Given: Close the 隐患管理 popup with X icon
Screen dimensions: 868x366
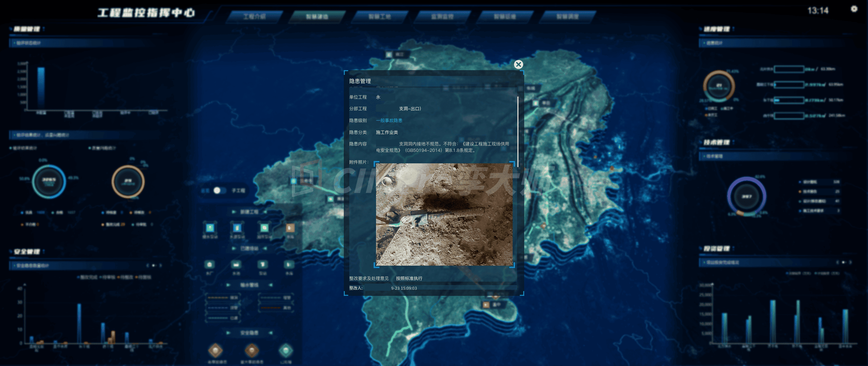Looking at the screenshot, I should pos(518,64).
